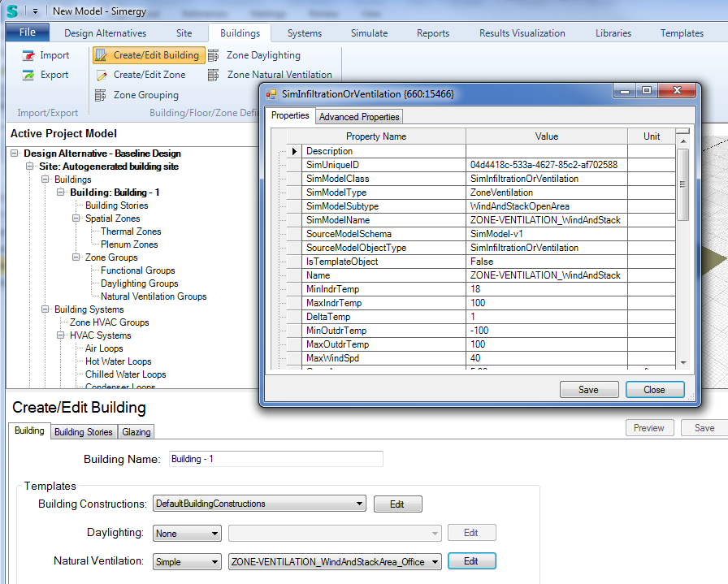This screenshot has width=728, height=584.
Task: Collapse the Site: Autogenerated building site node
Action: click(30, 167)
